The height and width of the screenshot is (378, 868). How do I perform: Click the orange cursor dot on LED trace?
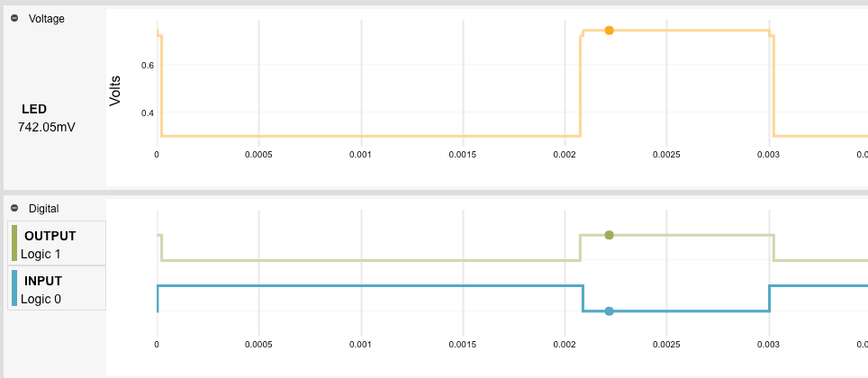click(609, 31)
